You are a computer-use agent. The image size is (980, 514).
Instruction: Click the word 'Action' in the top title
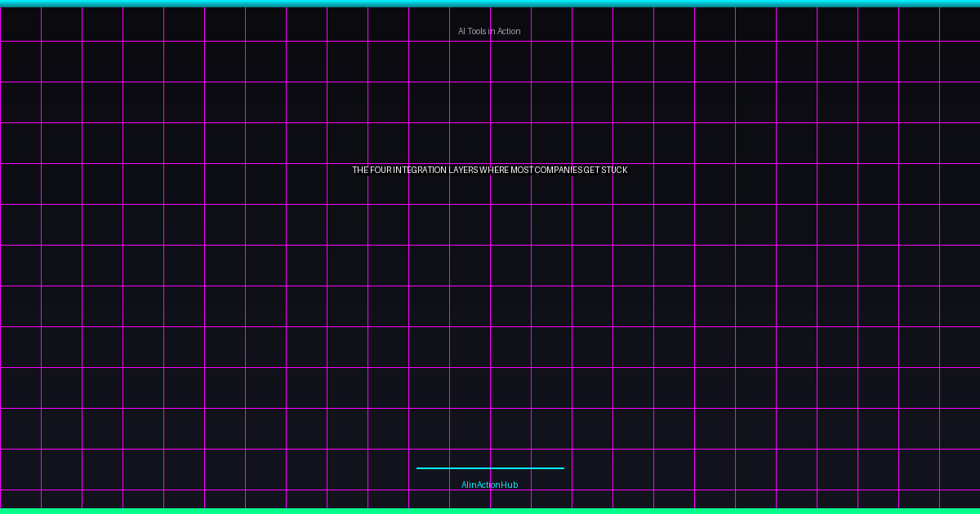(x=509, y=31)
